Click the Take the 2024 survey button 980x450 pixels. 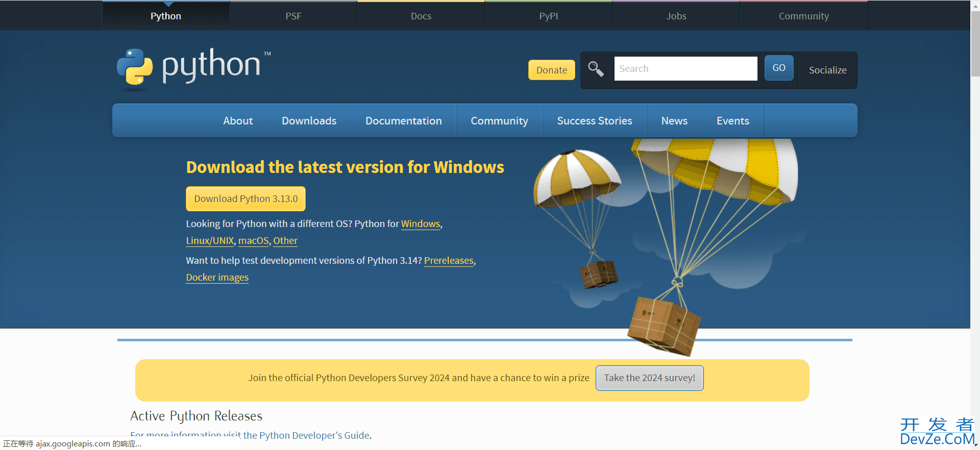tap(650, 378)
